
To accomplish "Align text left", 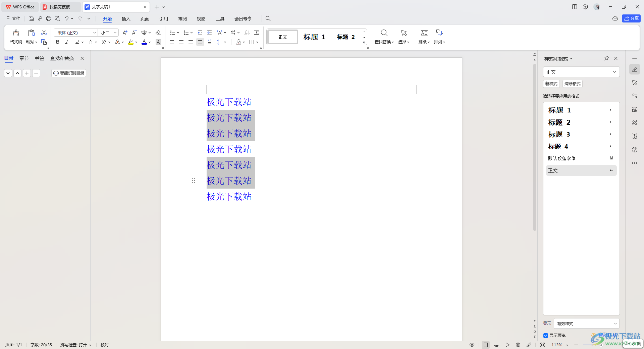I will coord(172,42).
